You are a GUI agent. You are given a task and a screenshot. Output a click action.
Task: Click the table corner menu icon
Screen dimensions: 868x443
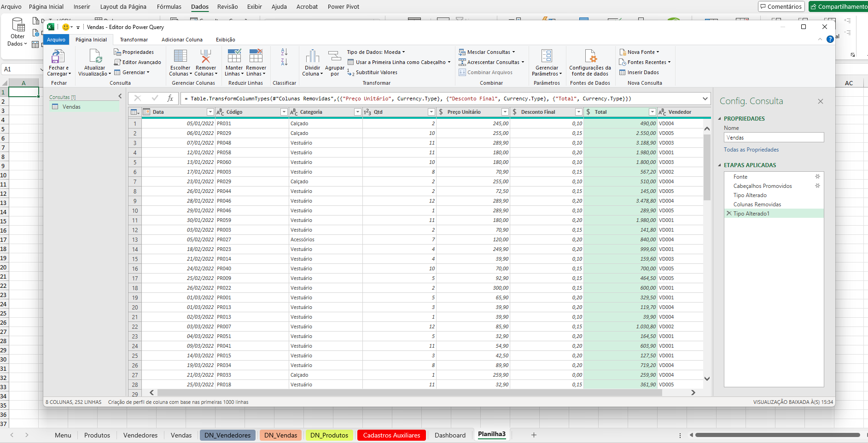point(134,112)
